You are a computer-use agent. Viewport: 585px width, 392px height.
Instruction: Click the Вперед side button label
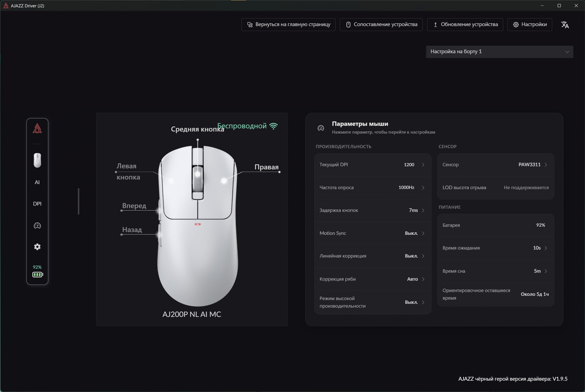134,206
